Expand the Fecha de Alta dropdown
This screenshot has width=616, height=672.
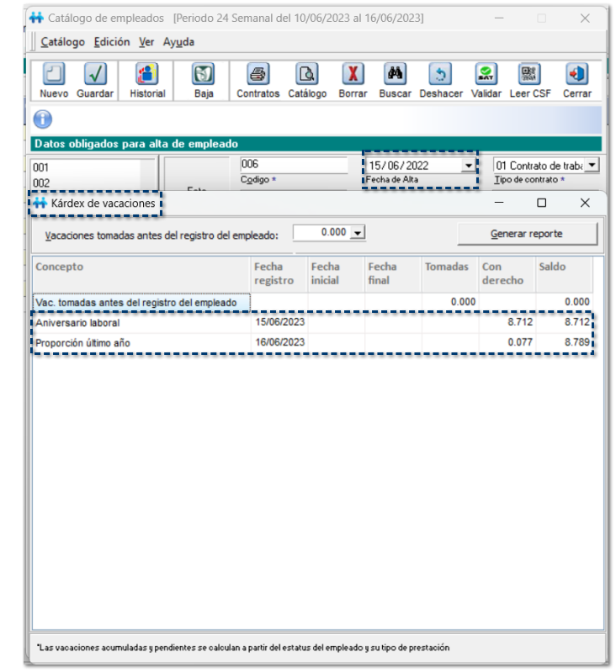(468, 166)
